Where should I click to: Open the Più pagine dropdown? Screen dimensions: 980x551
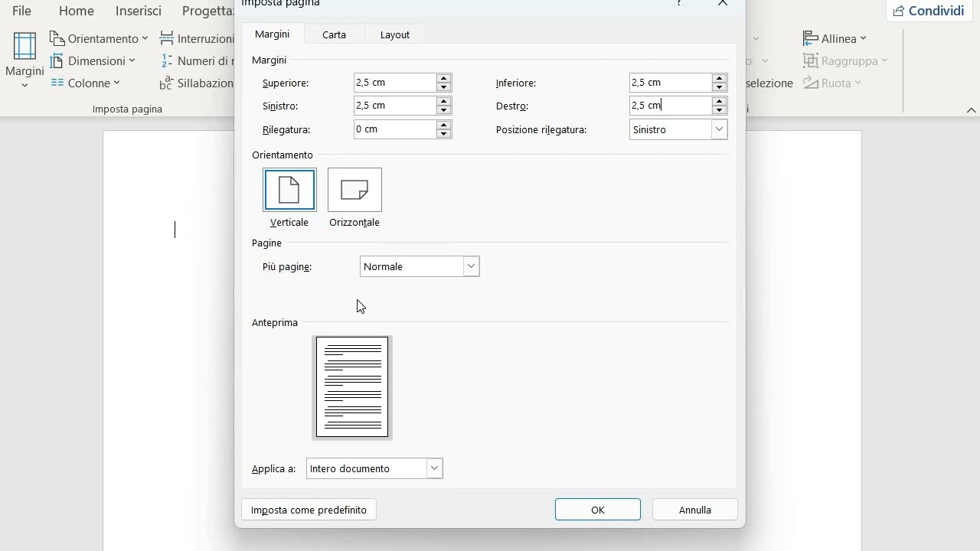tap(471, 266)
